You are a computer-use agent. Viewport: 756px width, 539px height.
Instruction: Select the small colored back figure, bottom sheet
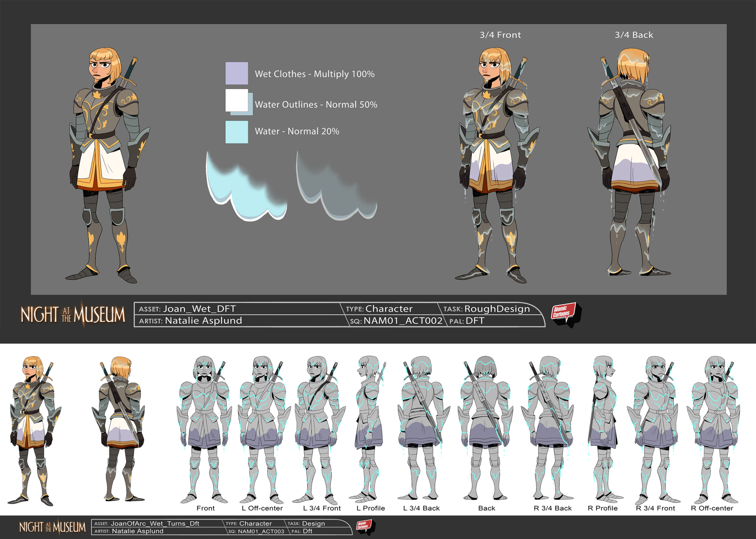119,429
